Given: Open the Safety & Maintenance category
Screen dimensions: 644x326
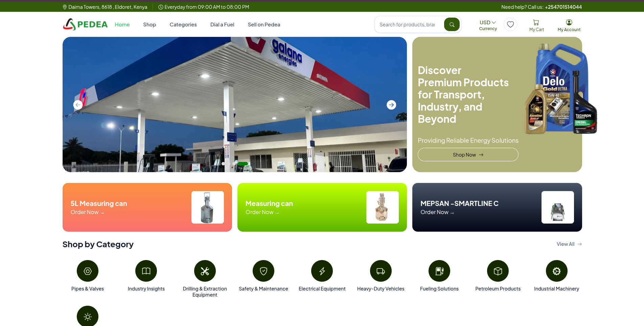Looking at the screenshot, I should (263, 271).
